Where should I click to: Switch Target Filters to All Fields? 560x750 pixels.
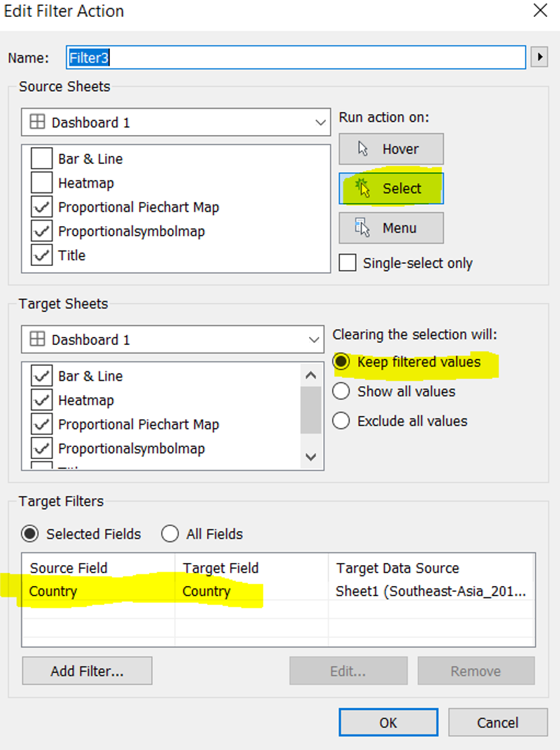click(170, 534)
